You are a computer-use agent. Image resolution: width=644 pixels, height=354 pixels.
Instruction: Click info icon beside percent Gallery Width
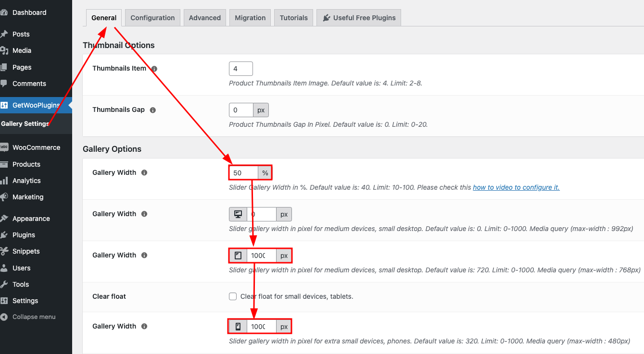click(x=144, y=172)
